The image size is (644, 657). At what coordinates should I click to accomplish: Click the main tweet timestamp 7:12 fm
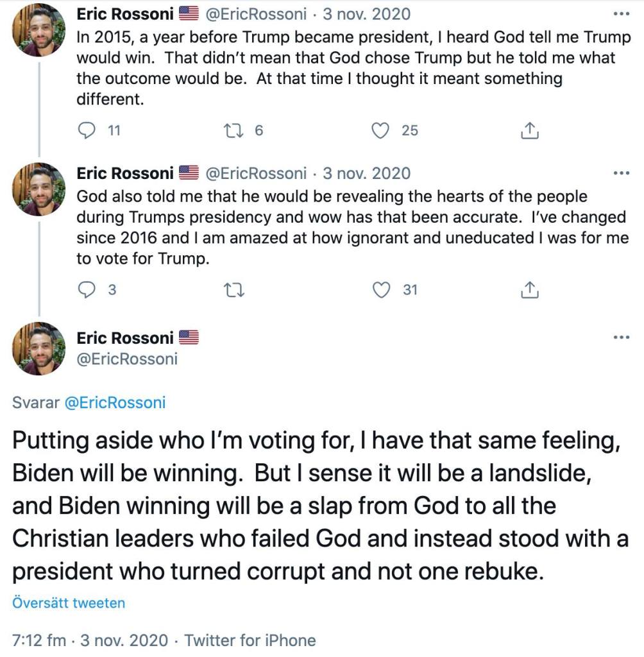(39, 640)
